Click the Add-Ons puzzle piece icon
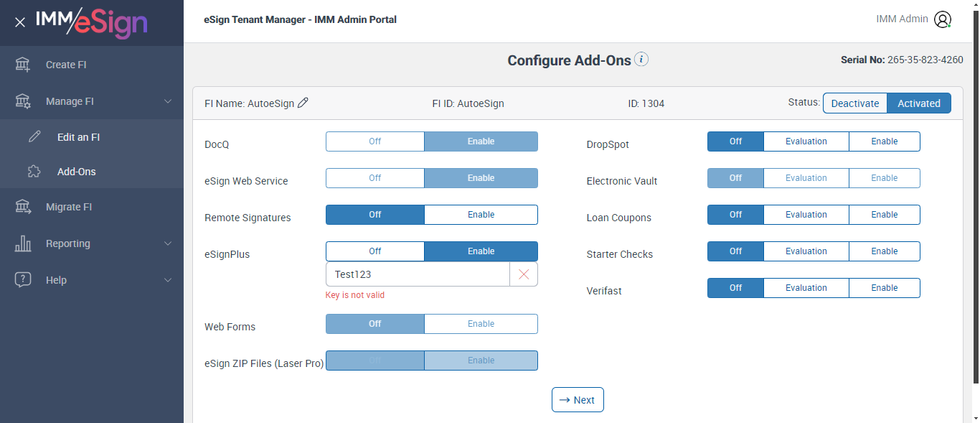Image resolution: width=980 pixels, height=423 pixels. (x=34, y=172)
